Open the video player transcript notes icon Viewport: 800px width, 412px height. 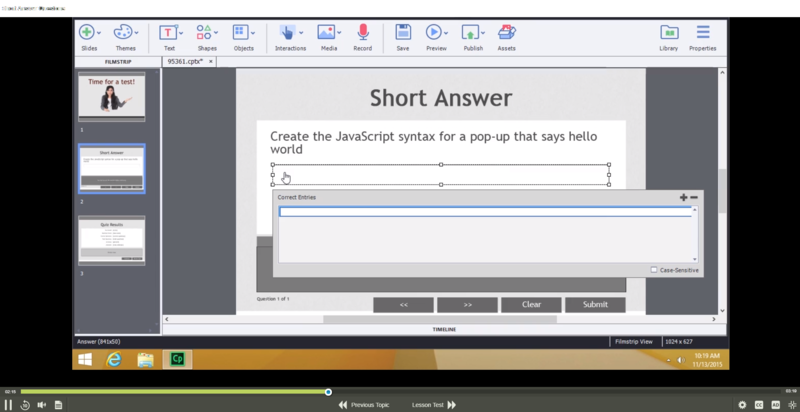click(x=58, y=405)
